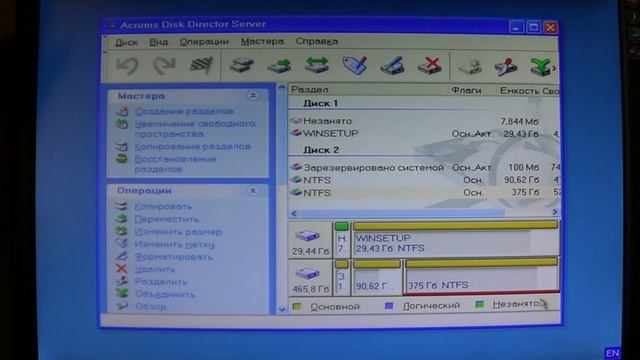Select the Зарезервировано системой partition row
The image size is (640, 360).
pyautogui.click(x=424, y=167)
